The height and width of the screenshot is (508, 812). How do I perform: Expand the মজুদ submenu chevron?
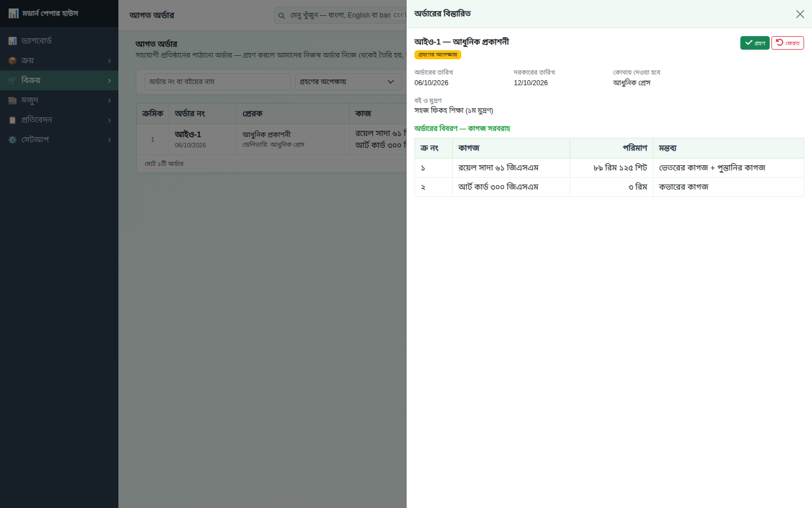coord(109,100)
